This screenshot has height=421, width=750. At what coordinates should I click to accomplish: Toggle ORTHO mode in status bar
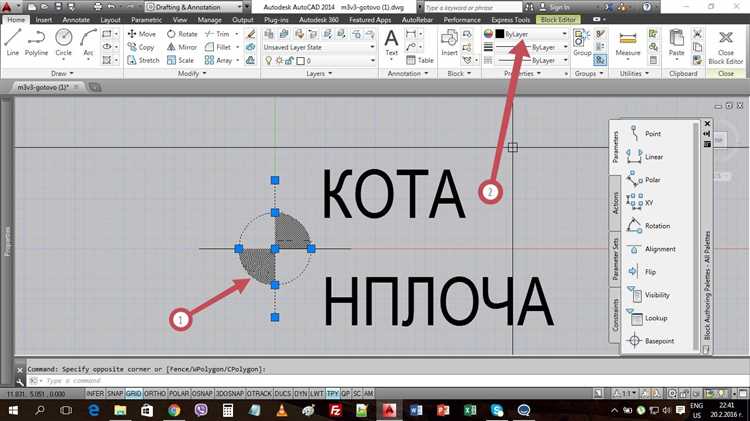(x=155, y=393)
